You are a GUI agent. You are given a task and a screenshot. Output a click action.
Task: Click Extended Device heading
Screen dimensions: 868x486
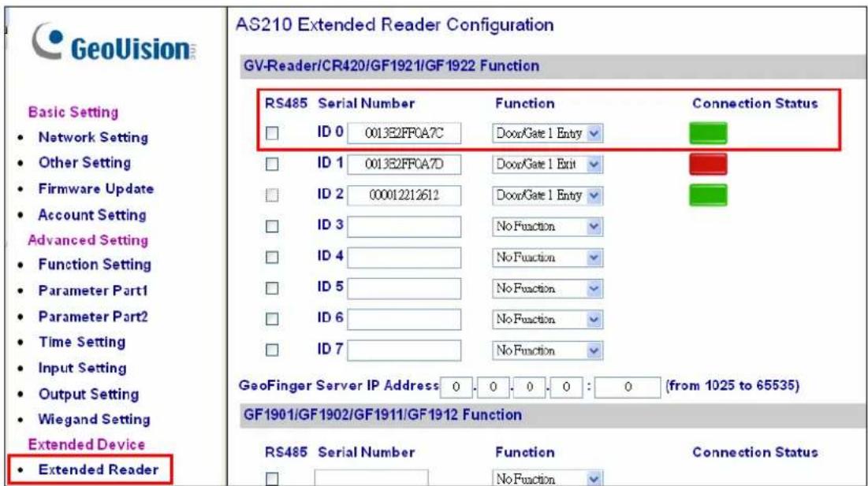pos(87,444)
